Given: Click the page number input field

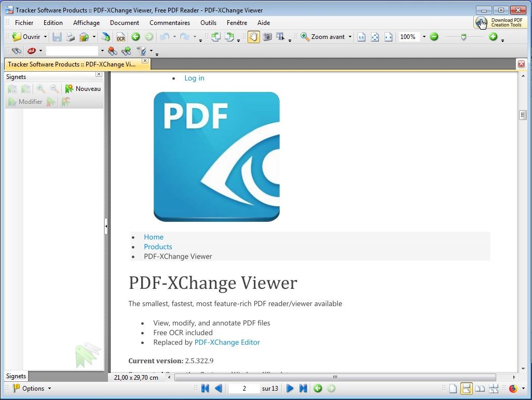Looking at the screenshot, I should click(x=244, y=388).
